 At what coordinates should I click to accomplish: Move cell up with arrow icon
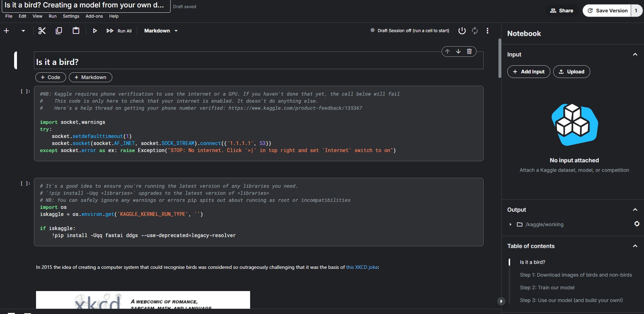point(448,51)
